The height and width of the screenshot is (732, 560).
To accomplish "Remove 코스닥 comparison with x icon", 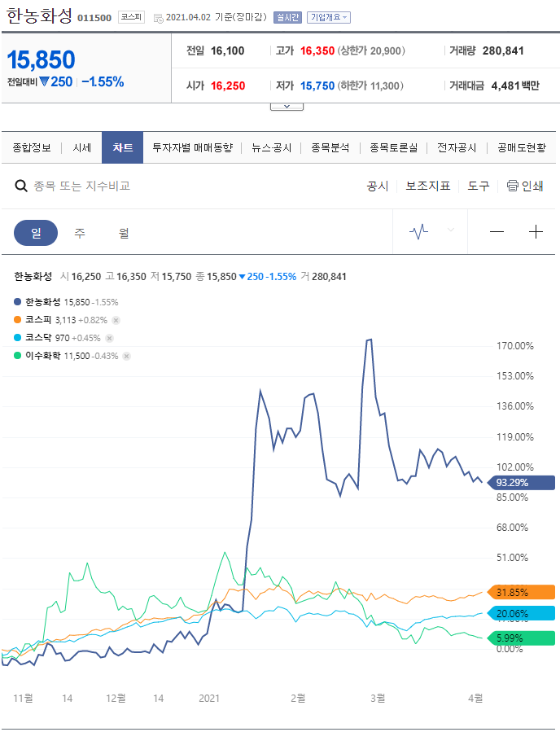I will pyautogui.click(x=109, y=338).
